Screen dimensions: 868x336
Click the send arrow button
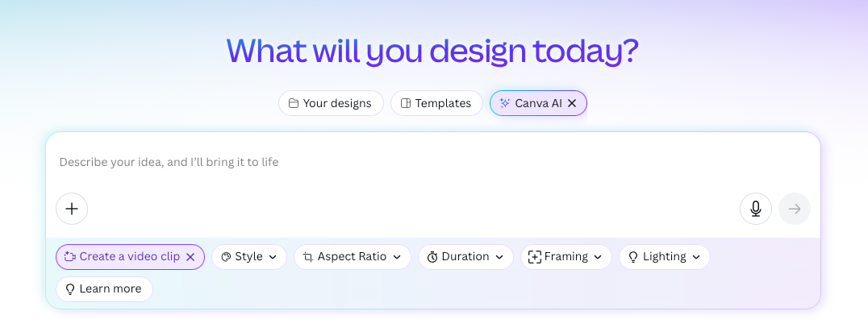[795, 209]
